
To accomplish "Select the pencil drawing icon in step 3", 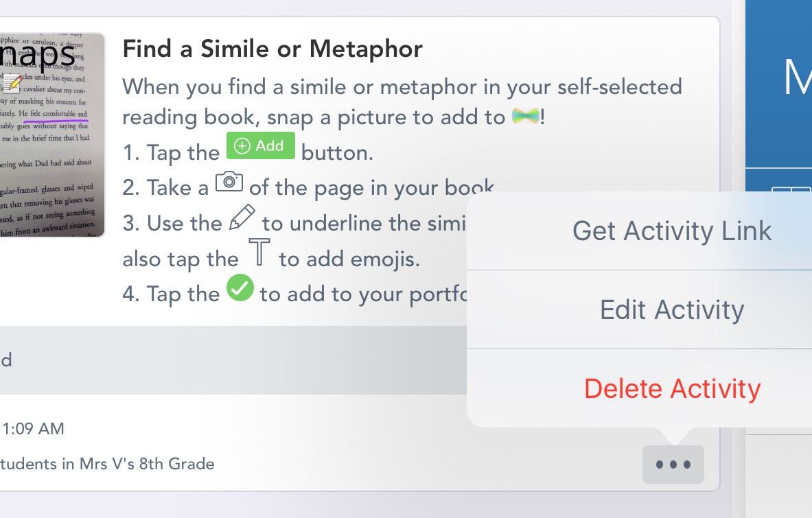I will tap(242, 217).
